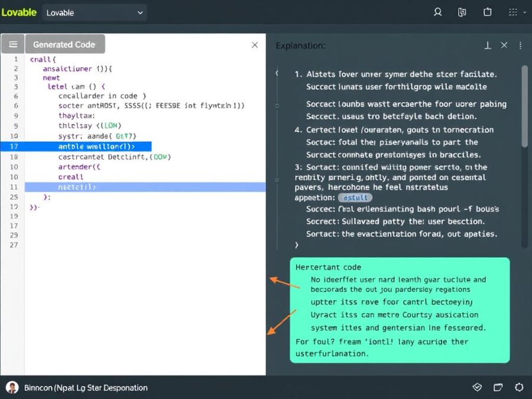
Task: Open the kebab menu on the Explanation panel
Action: point(520,45)
